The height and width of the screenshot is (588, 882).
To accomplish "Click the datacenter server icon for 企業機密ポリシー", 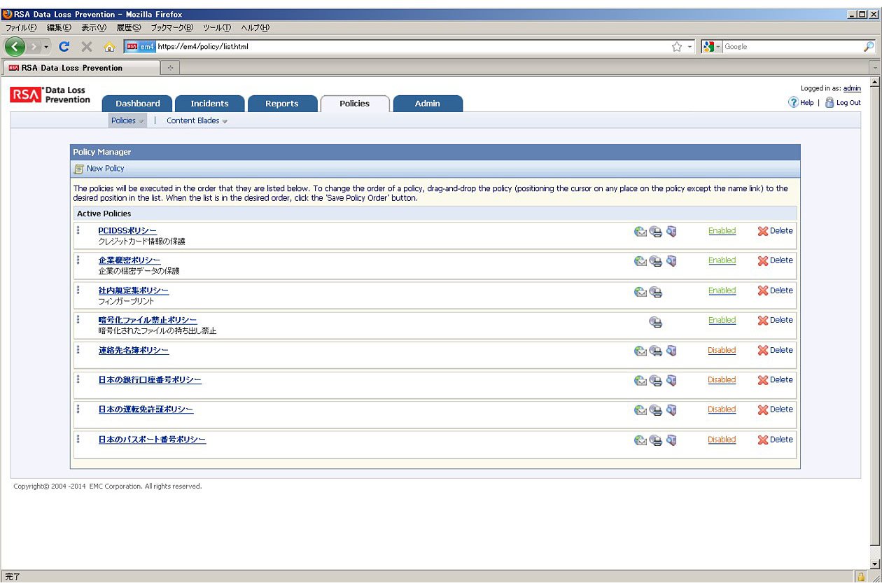I will point(671,261).
